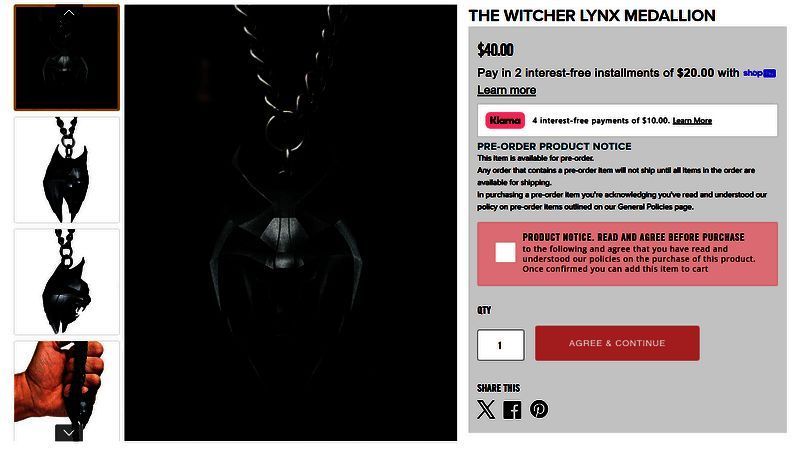Click the Shop Pay logo
This screenshot has width=800, height=455.
[759, 73]
